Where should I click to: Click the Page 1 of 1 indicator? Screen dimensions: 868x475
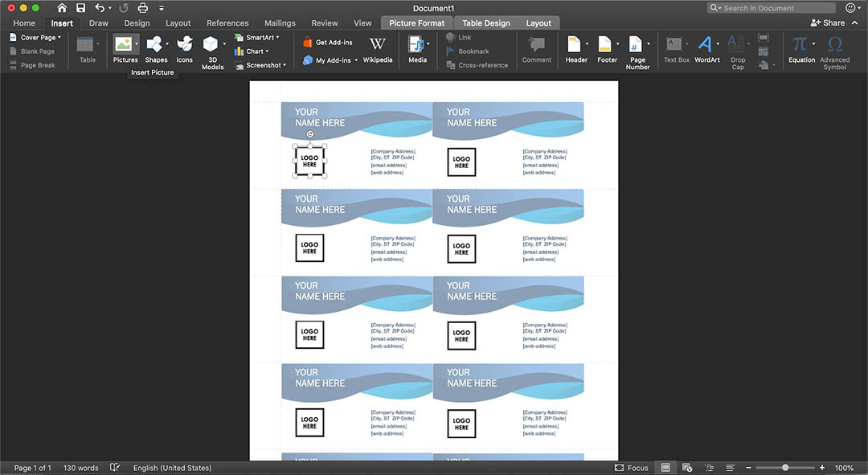click(33, 468)
